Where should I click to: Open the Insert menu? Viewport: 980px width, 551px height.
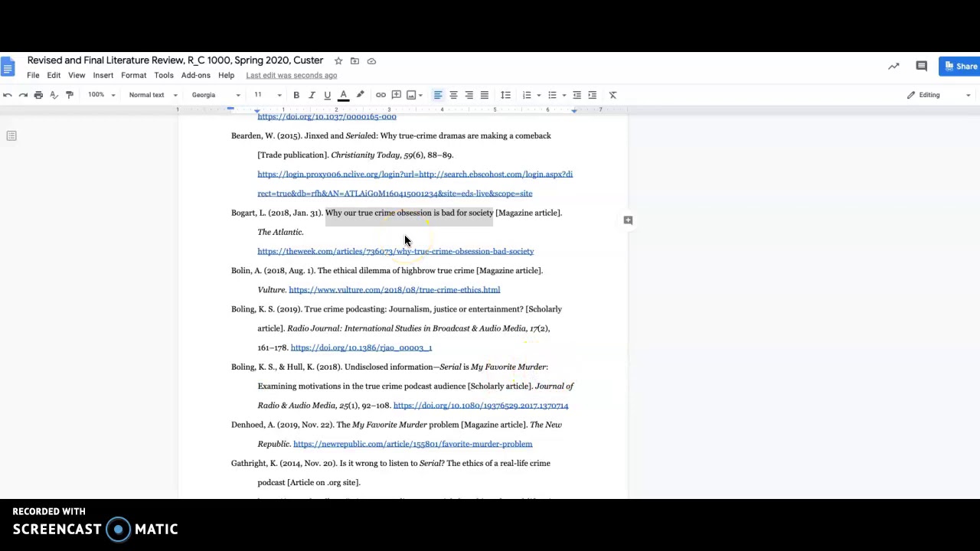tap(103, 75)
